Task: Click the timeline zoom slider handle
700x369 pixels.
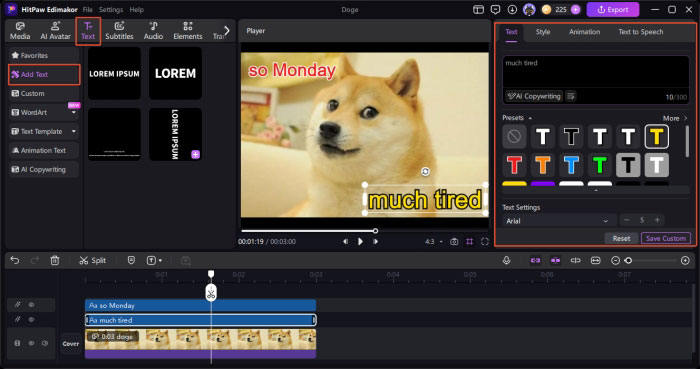Action: coord(628,260)
